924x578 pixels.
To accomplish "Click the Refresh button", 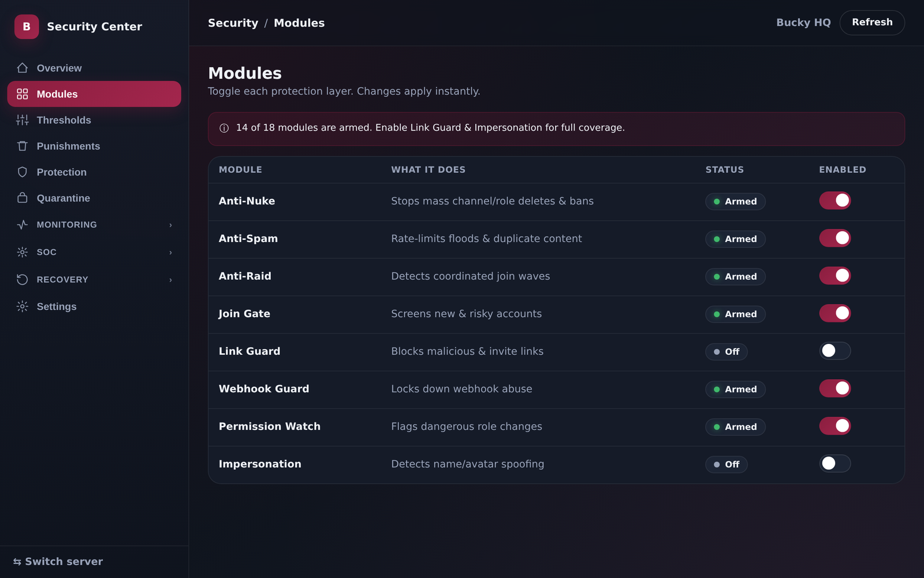I will click(x=872, y=23).
